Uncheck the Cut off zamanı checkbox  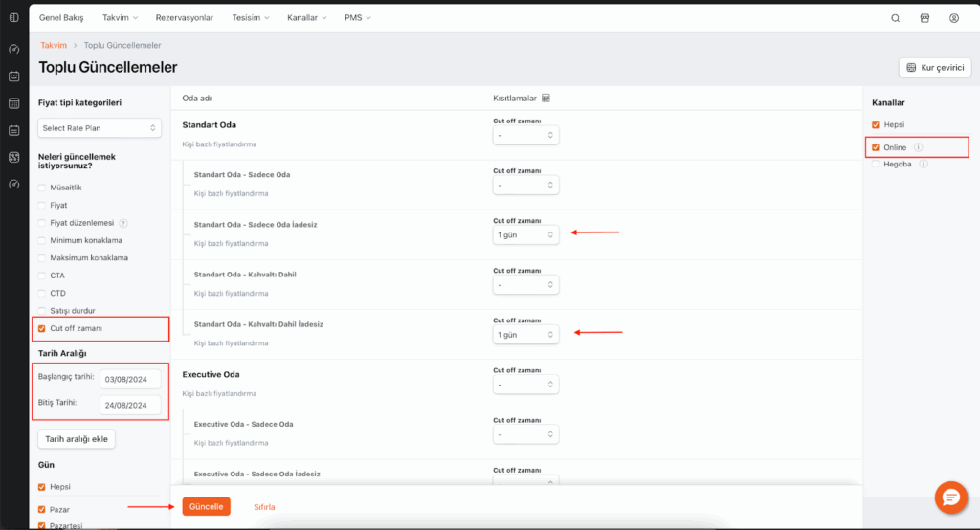tap(41, 328)
